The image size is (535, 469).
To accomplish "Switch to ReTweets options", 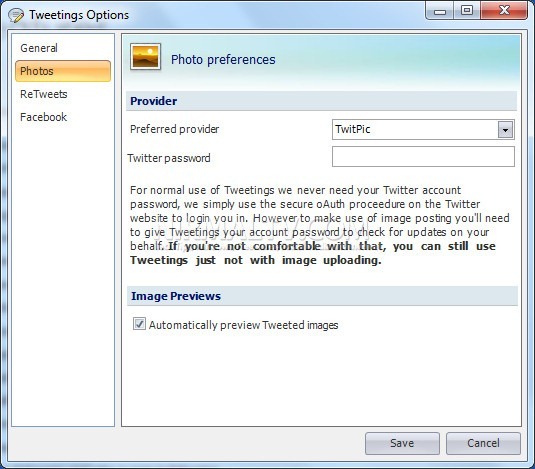I will [44, 94].
